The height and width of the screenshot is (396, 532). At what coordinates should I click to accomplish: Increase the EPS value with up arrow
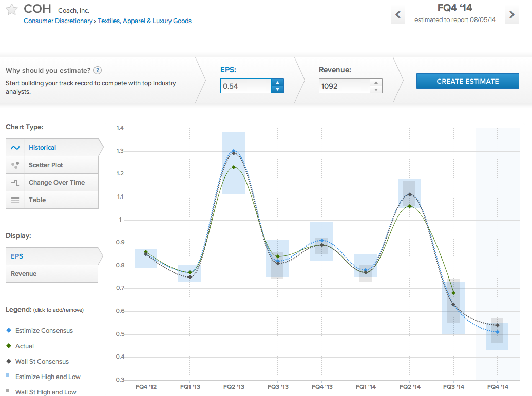click(277, 83)
